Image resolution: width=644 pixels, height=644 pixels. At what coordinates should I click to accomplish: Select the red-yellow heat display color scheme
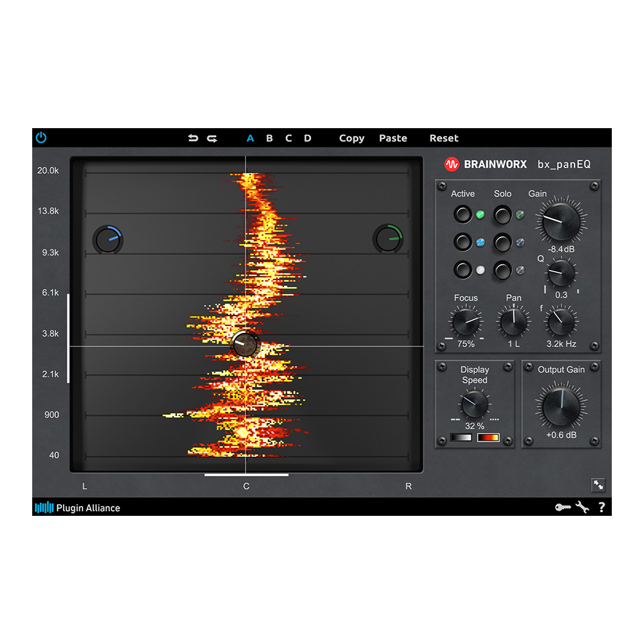[488, 438]
